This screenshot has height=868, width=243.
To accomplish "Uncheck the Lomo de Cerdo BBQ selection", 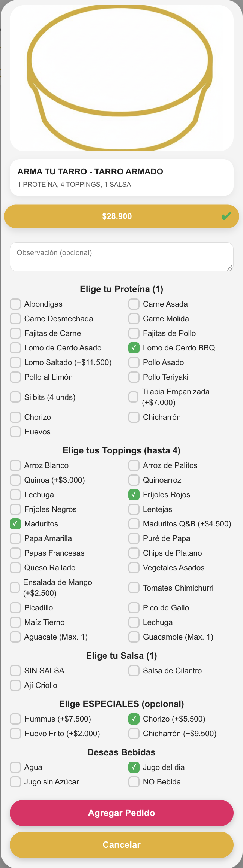I will 133,347.
